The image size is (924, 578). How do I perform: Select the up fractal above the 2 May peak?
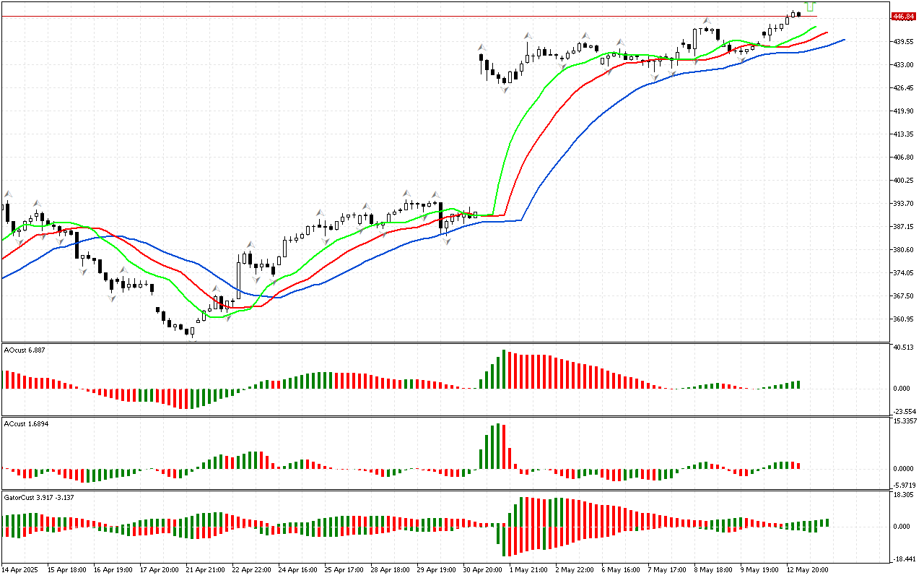[586, 35]
